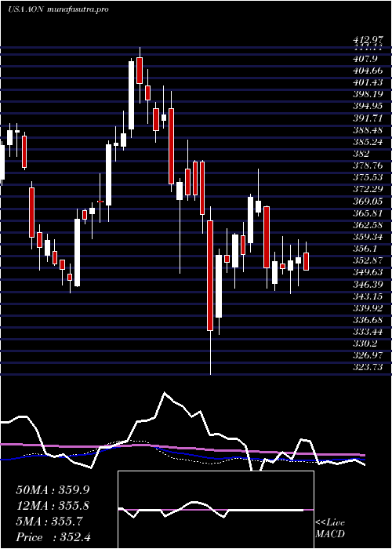392x549 pixels.
Task: Click the 343.15 price axis label
Action: [368, 296]
